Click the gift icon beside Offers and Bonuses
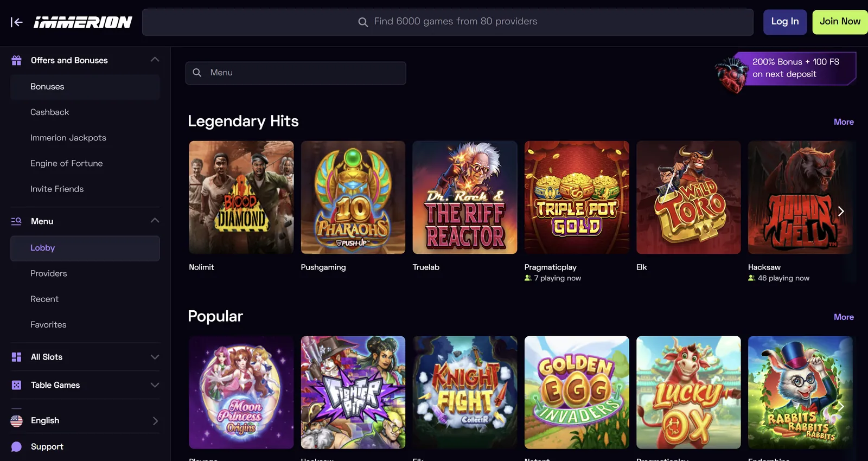This screenshot has width=868, height=461. pyautogui.click(x=17, y=60)
